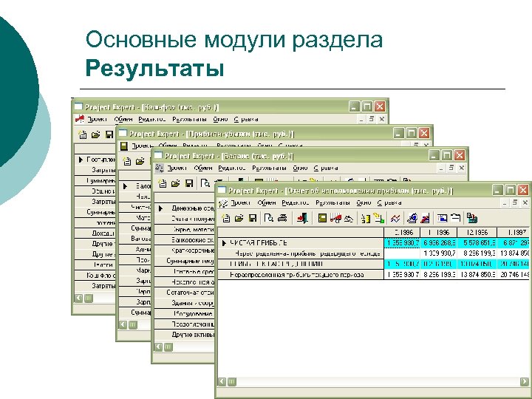The height and width of the screenshot is (399, 532).
Task: Click the blue window screen icon
Action: pos(442,218)
